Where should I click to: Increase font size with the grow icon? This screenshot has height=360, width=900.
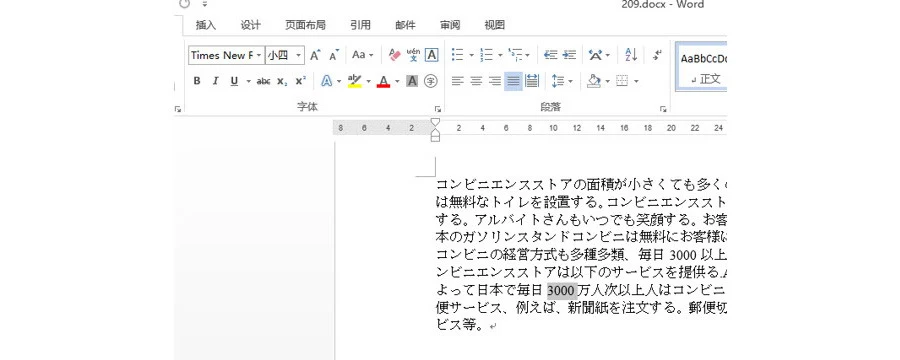pos(315,55)
